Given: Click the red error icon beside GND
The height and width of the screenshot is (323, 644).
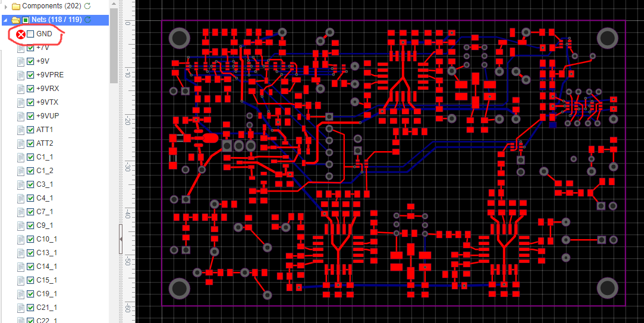Looking at the screenshot, I should click(20, 35).
